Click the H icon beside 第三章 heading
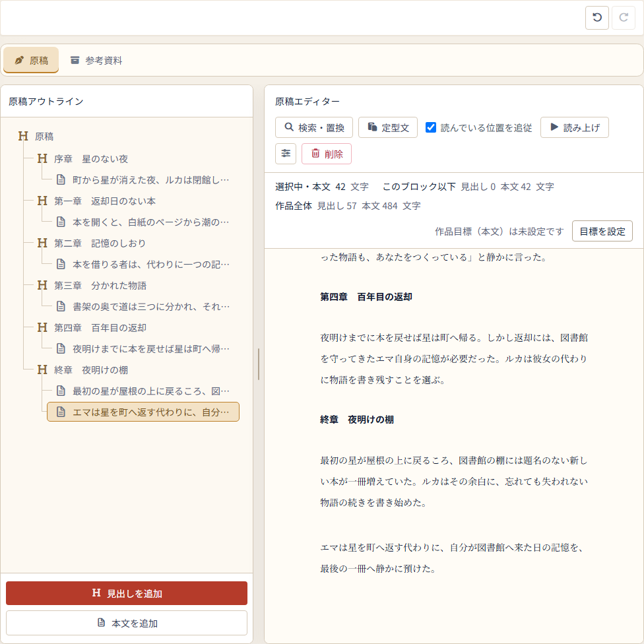Image resolution: width=644 pixels, height=644 pixels. [x=42, y=286]
